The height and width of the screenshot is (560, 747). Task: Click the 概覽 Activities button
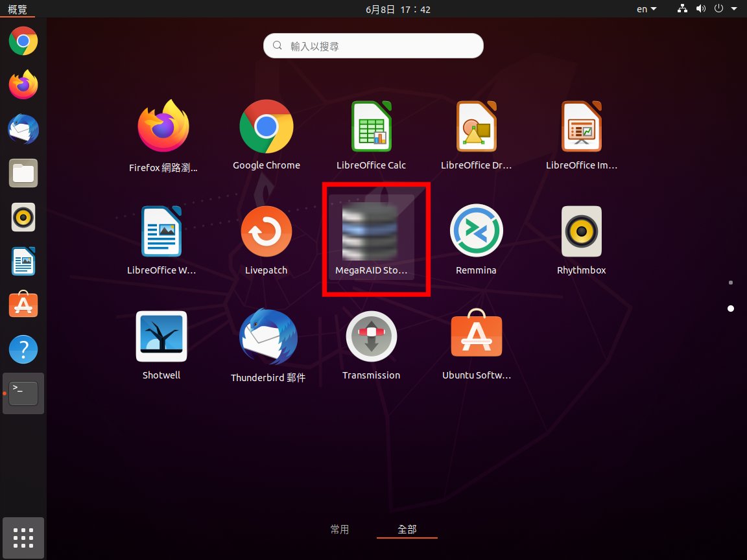[18, 9]
